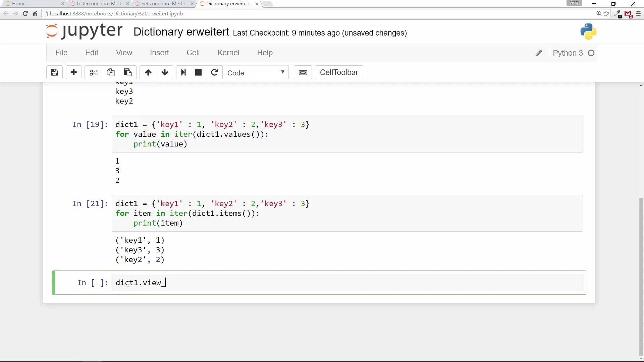Screen dimensions: 644x362
Task: Copy selected cell icon
Action: pos(110,72)
